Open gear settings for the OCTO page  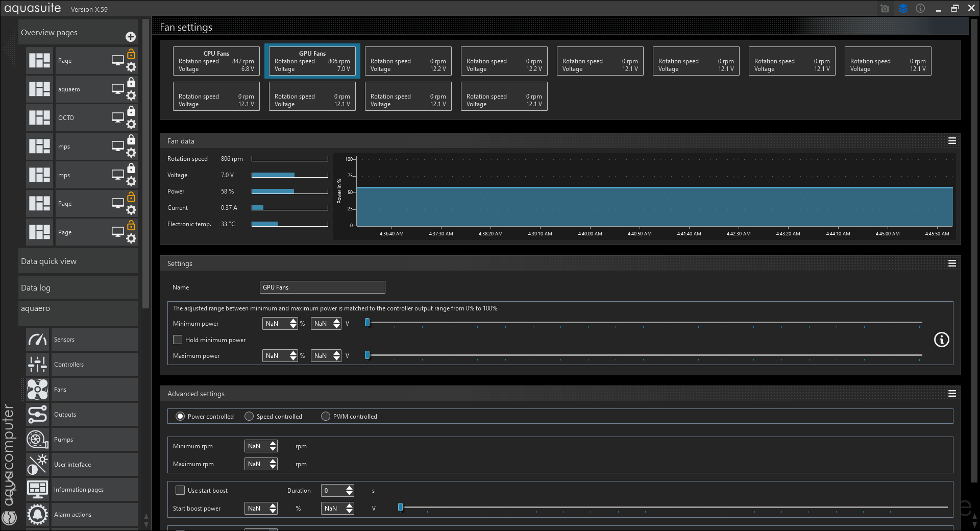pyautogui.click(x=131, y=124)
